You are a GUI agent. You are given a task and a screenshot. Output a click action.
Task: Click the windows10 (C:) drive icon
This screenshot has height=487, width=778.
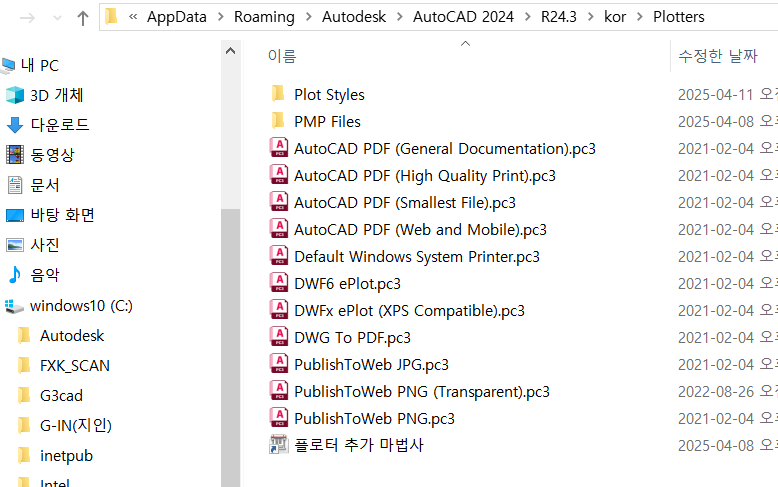pos(14,306)
